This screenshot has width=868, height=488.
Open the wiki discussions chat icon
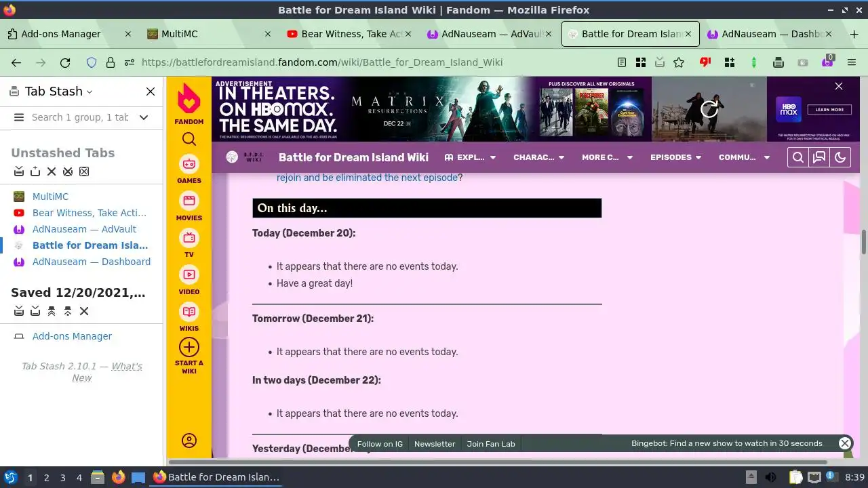pos(819,157)
